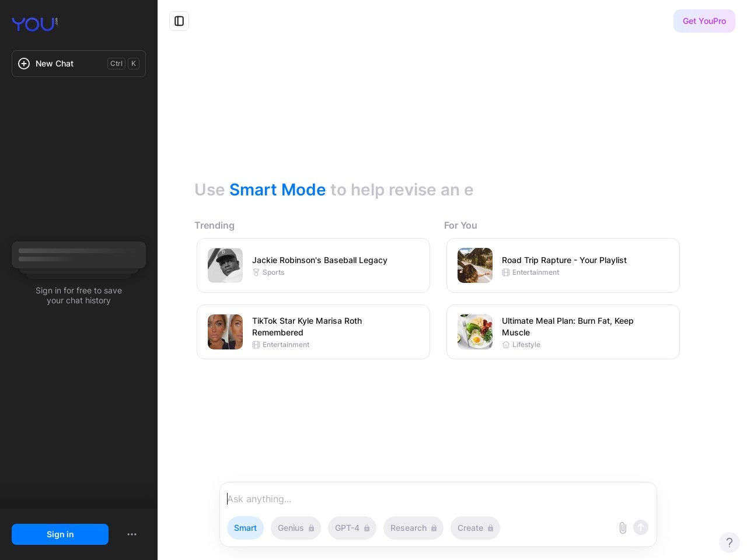Click the meal plate thumbnail image
747x560 pixels.
point(475,332)
